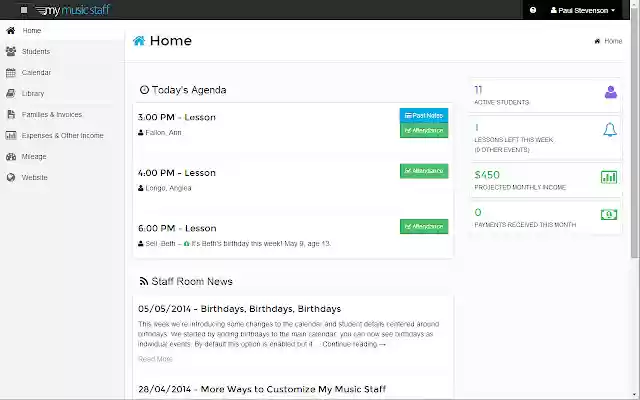Screen dimensions: 640x400
Task: Click student name Longo, Anglea
Action: (x=168, y=188)
